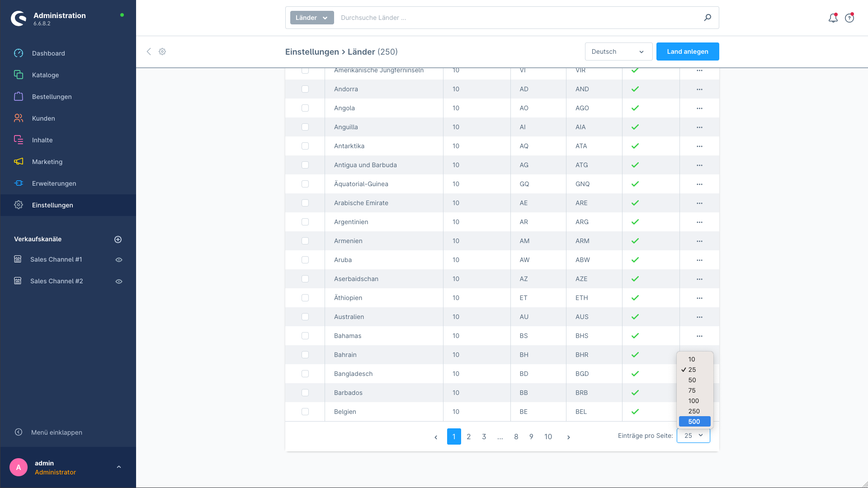The image size is (868, 488).
Task: Click the Kataloge icon
Action: pyautogui.click(x=19, y=75)
